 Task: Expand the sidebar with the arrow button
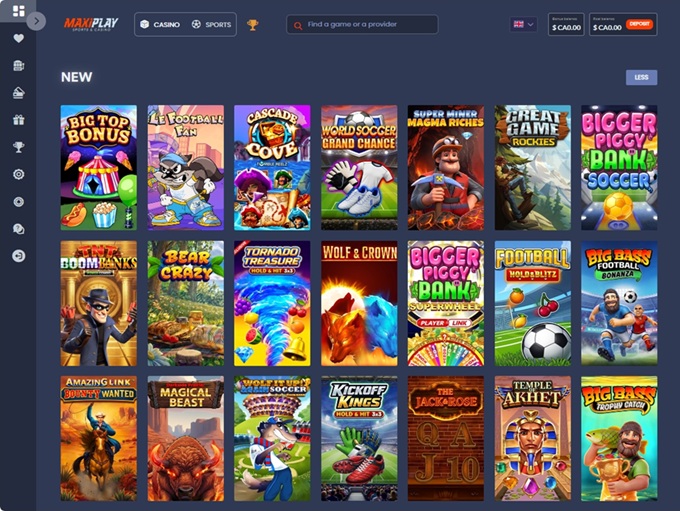click(36, 21)
